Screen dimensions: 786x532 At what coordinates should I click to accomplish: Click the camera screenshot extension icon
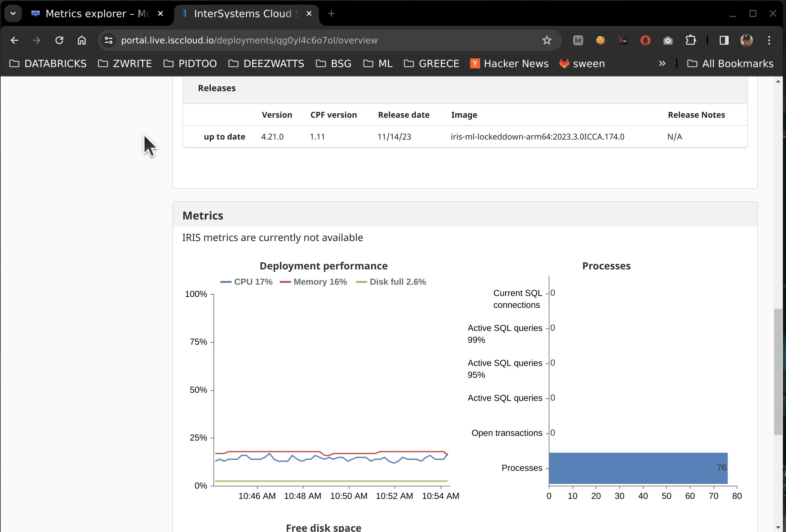[x=668, y=41]
